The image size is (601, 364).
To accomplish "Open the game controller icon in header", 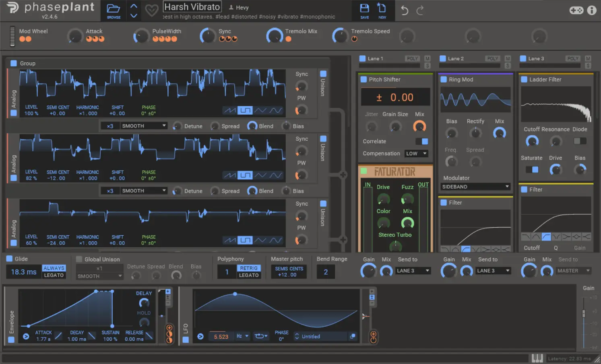I will [576, 10].
